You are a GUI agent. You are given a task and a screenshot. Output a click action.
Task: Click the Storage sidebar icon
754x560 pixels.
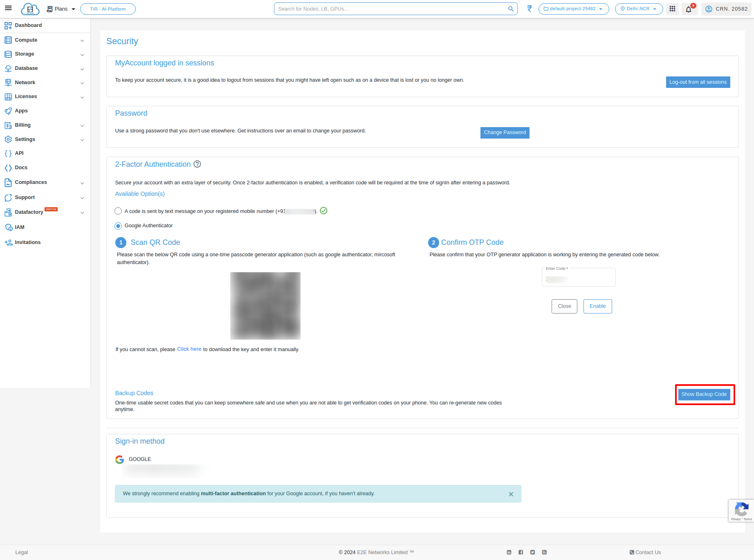(x=8, y=54)
